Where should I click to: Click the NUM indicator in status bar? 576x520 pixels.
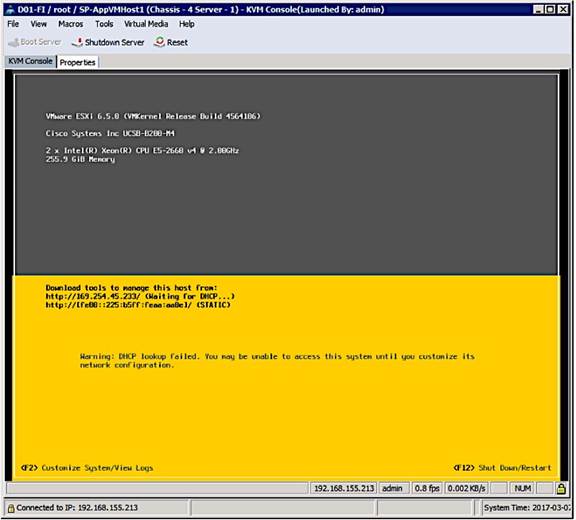522,488
